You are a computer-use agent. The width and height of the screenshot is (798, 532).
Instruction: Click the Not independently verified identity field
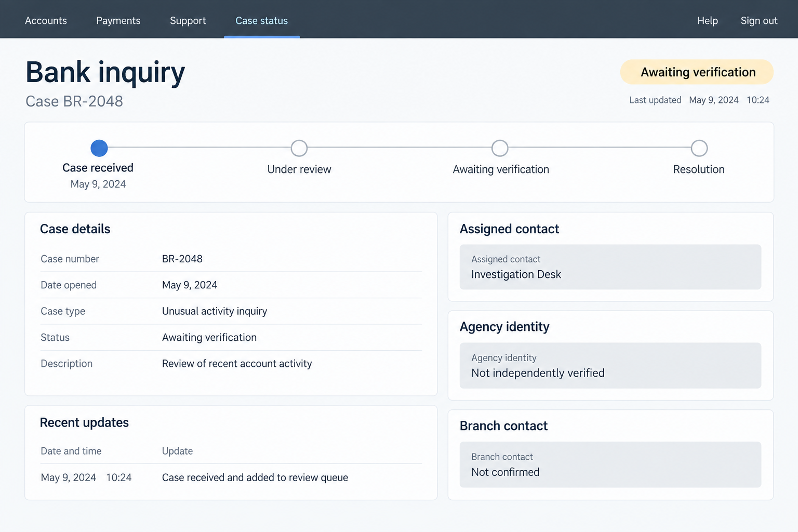pyautogui.click(x=610, y=366)
